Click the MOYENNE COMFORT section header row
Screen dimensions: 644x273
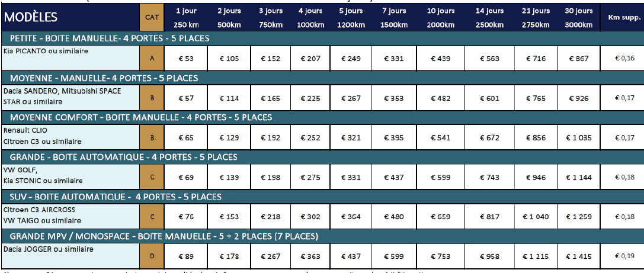pos(322,117)
